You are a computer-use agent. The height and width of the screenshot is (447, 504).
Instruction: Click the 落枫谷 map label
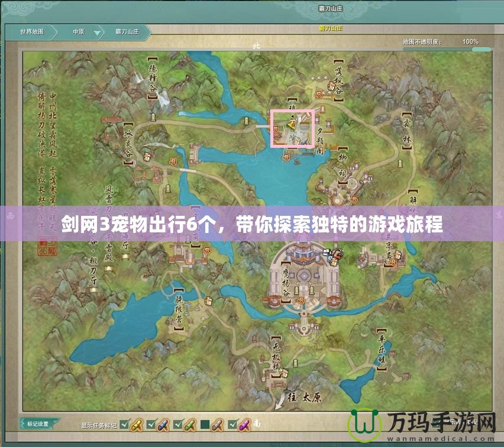click(338, 80)
